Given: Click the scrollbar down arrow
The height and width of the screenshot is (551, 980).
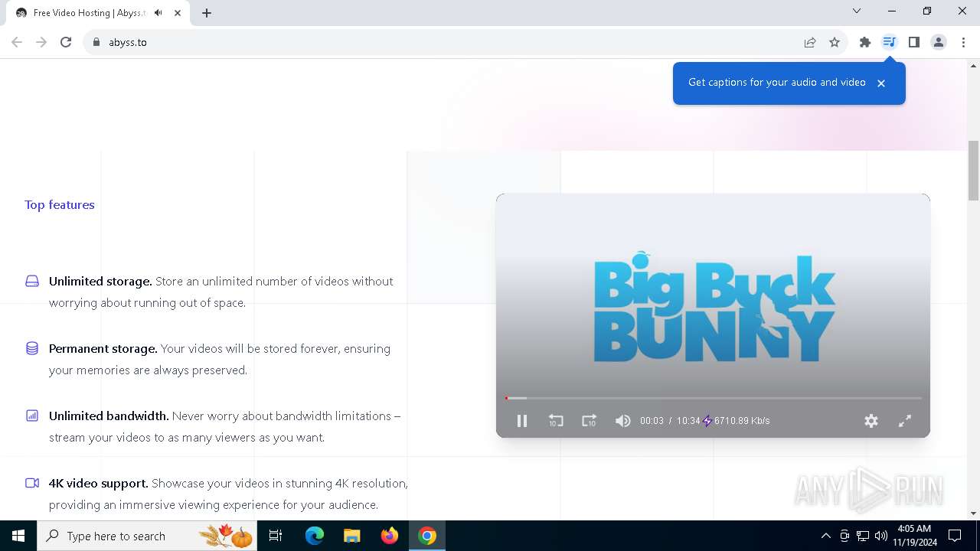Looking at the screenshot, I should (974, 514).
